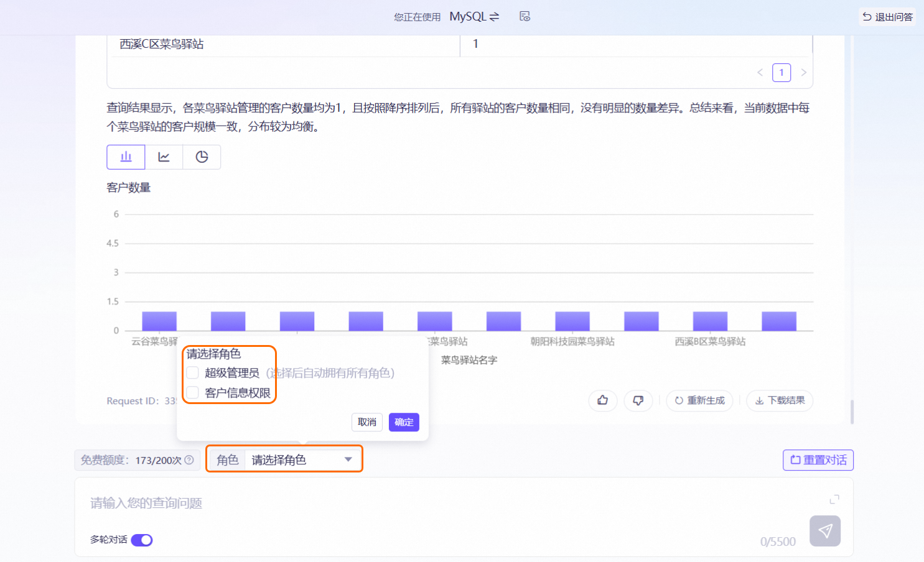The image size is (924, 562).
Task: Click the MySQL database name in header
Action: (467, 17)
